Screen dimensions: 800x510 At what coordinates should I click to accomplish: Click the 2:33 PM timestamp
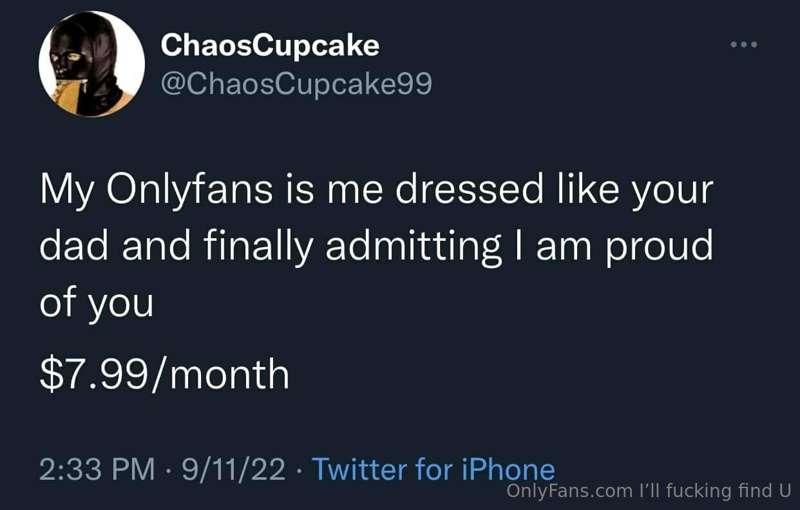click(x=97, y=469)
